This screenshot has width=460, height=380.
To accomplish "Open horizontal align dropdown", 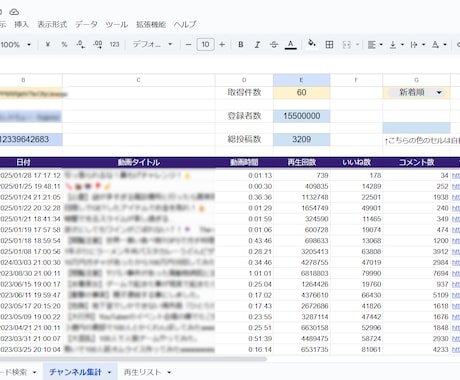I will (x=375, y=44).
